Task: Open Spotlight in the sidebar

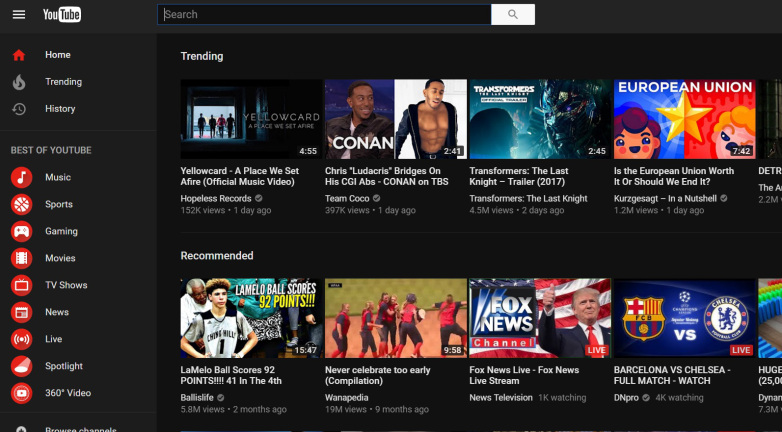Action: click(64, 366)
